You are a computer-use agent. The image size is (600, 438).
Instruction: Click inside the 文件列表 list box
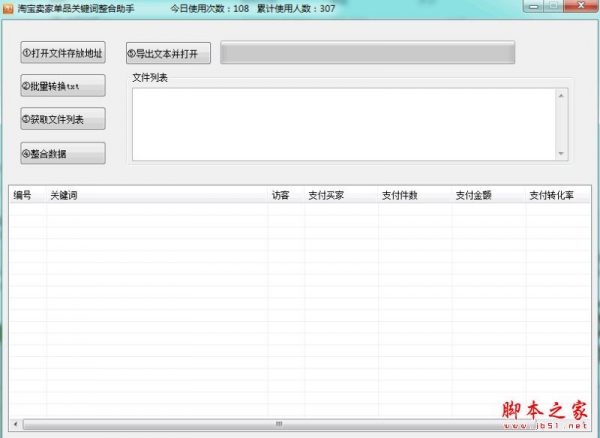coord(344,124)
